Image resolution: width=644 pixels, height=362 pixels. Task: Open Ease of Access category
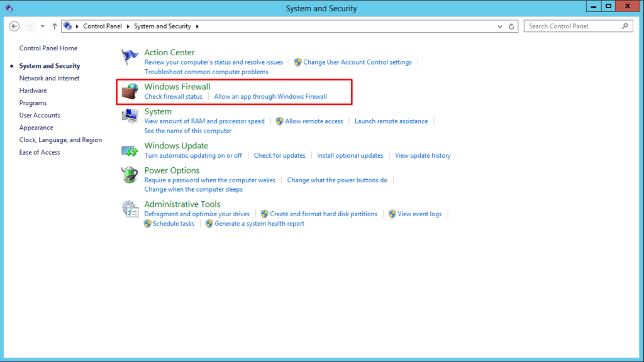click(40, 152)
